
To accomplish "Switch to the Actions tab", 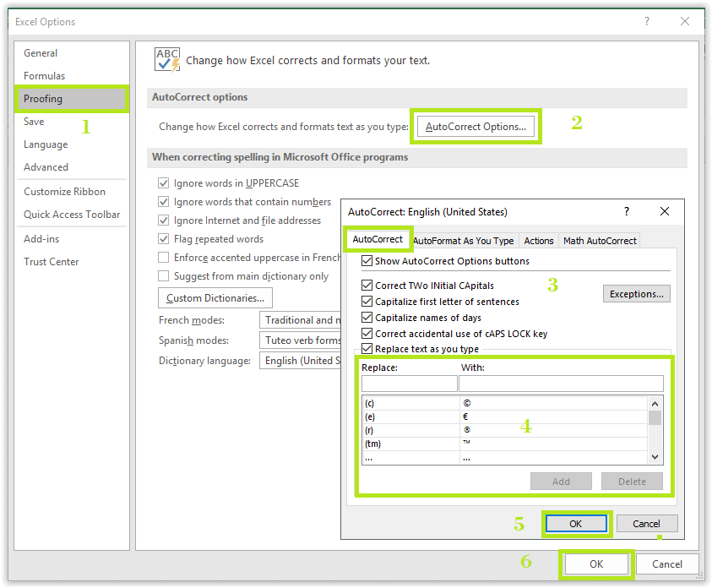I will (x=539, y=241).
